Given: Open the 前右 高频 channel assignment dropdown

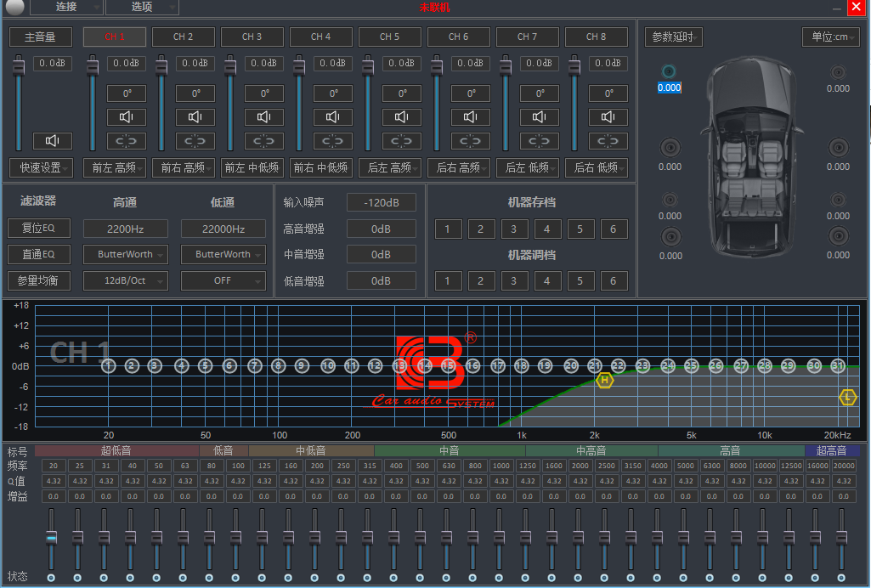Looking at the screenshot, I should coord(184,167).
